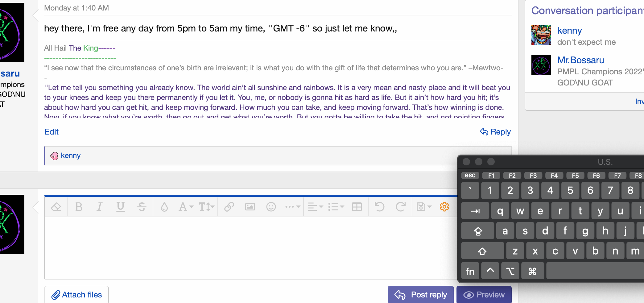Expand the text alignment dropdown
This screenshot has width=644, height=303.
315,207
